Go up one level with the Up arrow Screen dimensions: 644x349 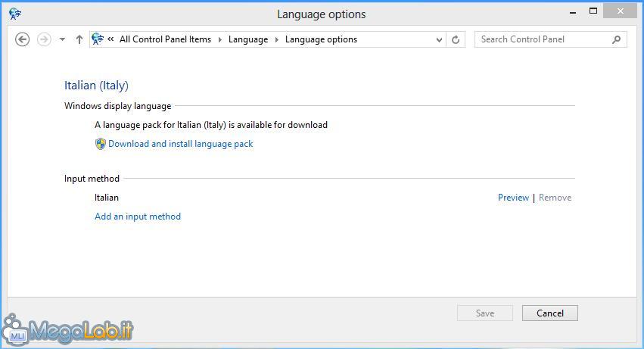point(79,39)
